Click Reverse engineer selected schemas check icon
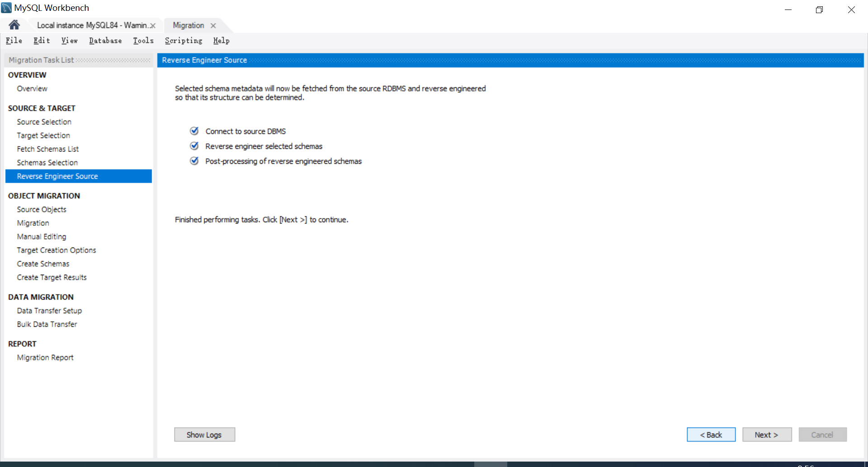The image size is (868, 467). click(x=194, y=146)
